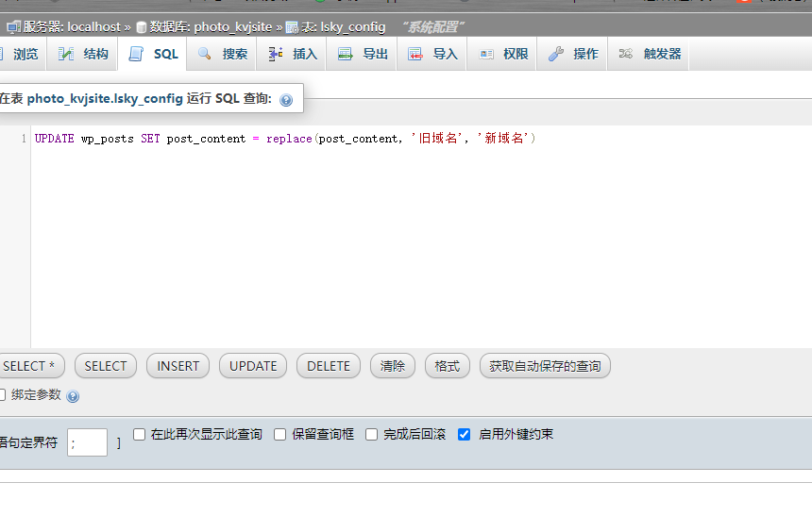The width and height of the screenshot is (812, 516).
Task: Open lsky_config table breadcrumb link
Action: (x=353, y=27)
